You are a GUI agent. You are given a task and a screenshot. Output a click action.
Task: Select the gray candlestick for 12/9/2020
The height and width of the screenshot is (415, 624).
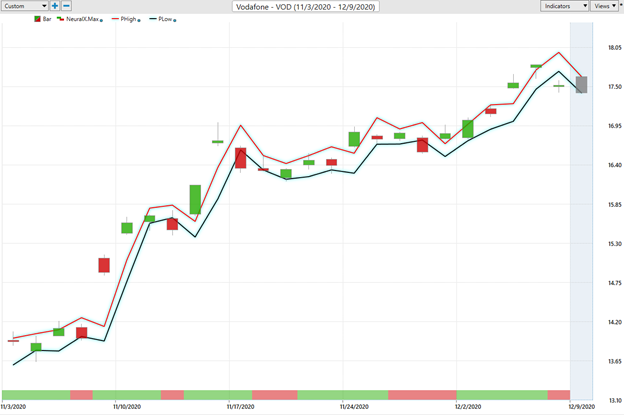click(x=581, y=85)
